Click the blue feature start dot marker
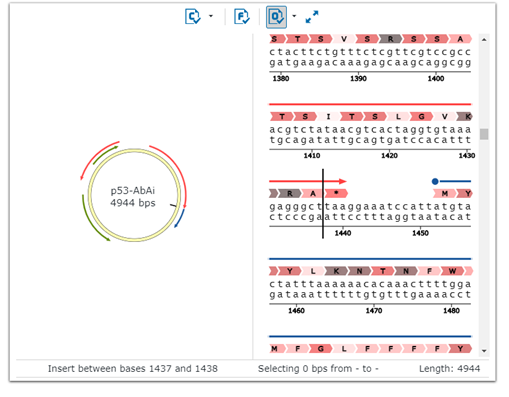The width and height of the screenshot is (509, 397). tap(435, 181)
